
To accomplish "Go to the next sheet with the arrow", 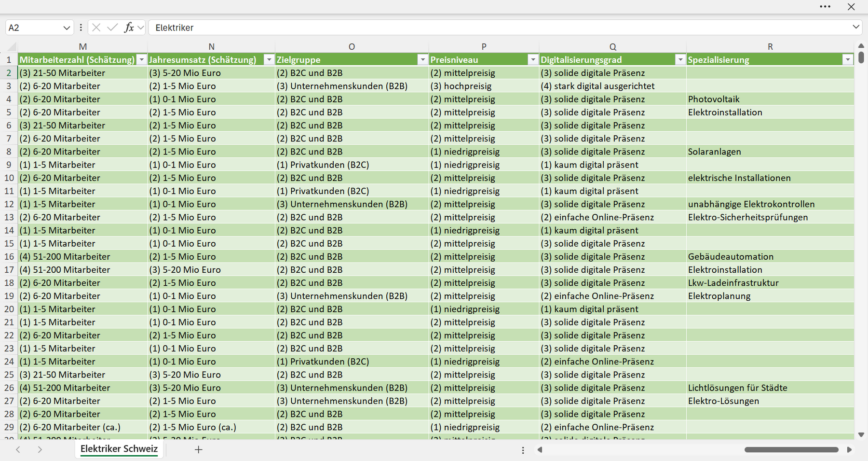I will (x=40, y=449).
